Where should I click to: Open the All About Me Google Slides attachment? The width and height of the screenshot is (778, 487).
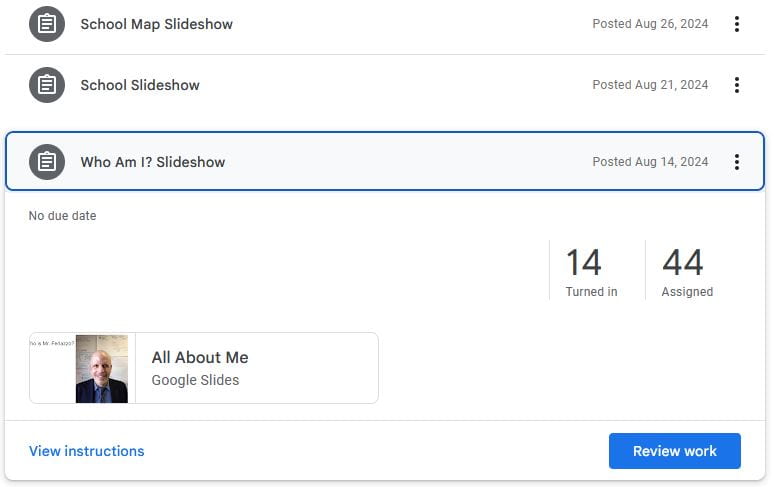200,358
